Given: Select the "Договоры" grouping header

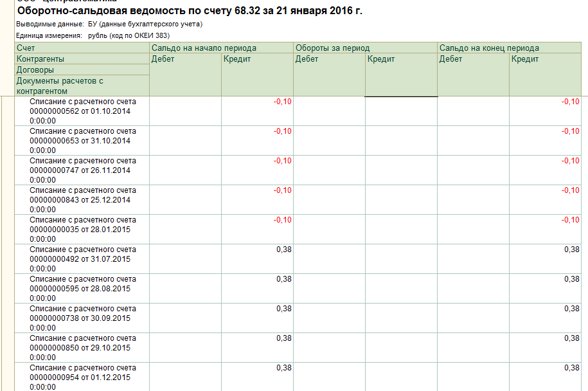Looking at the screenshot, I should (x=82, y=70).
